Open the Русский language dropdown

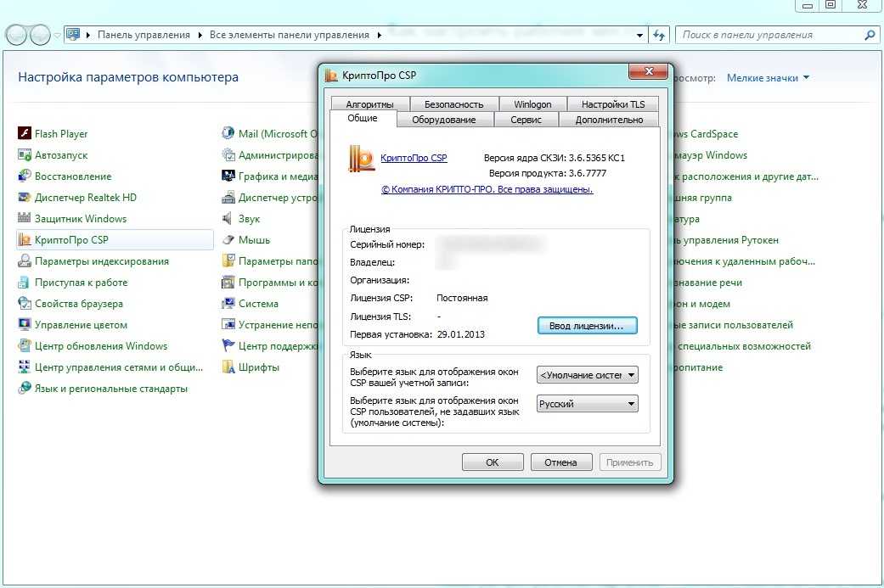click(587, 404)
